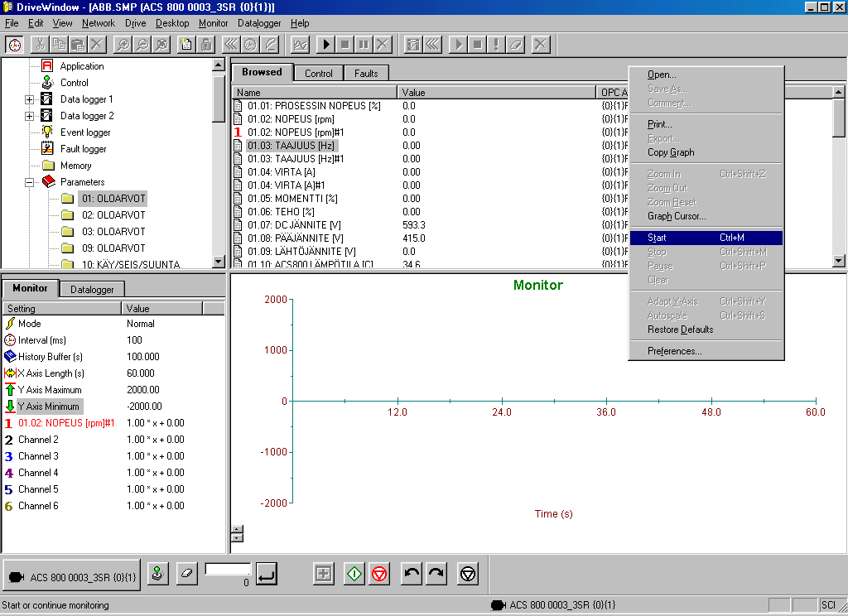Click into the reference value input field
Viewport: 848px width, 616px height.
pos(228,570)
